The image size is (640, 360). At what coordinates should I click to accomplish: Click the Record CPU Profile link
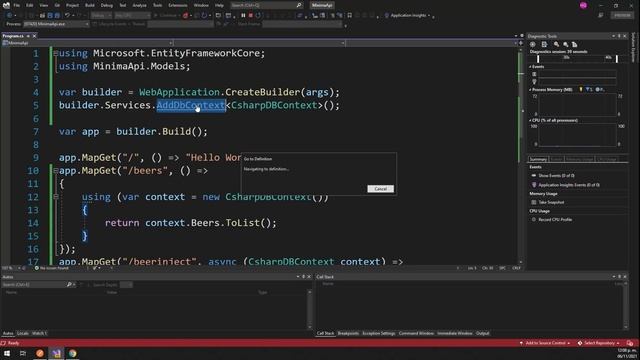[x=555, y=220]
